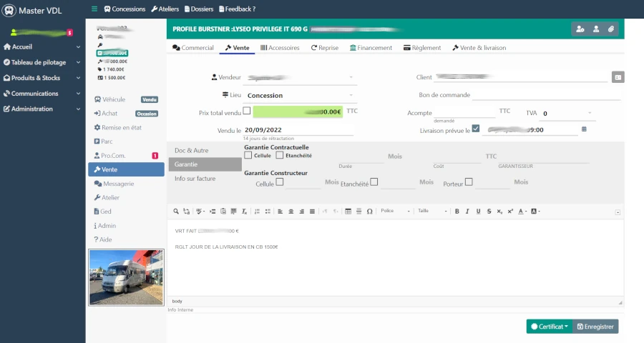The width and height of the screenshot is (644, 343).
Task: Open the Lieu Concession dropdown
Action: [x=300, y=95]
